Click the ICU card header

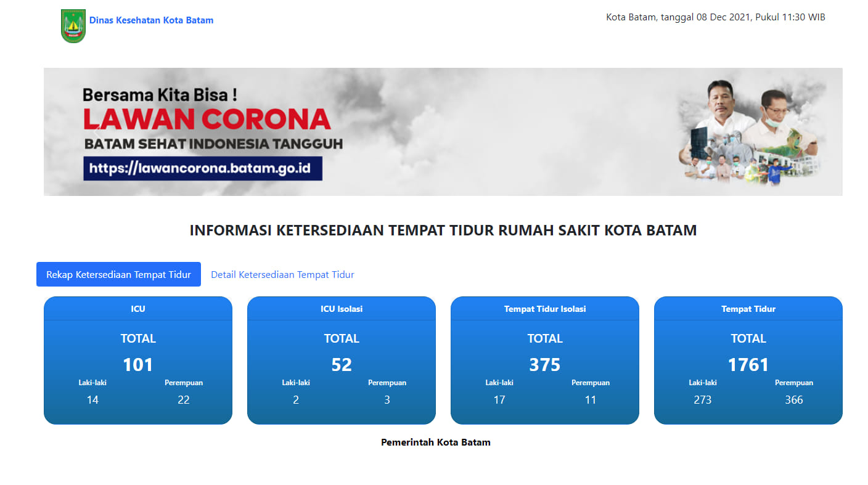coord(138,309)
